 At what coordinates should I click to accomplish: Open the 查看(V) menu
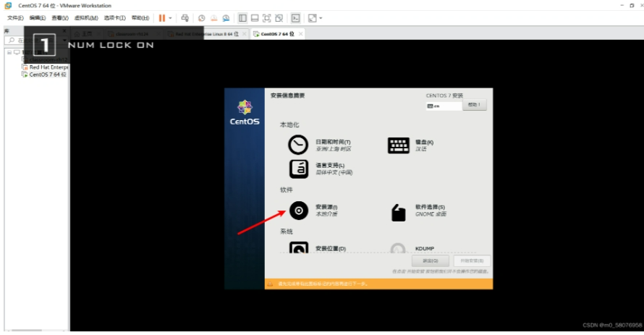tap(60, 18)
